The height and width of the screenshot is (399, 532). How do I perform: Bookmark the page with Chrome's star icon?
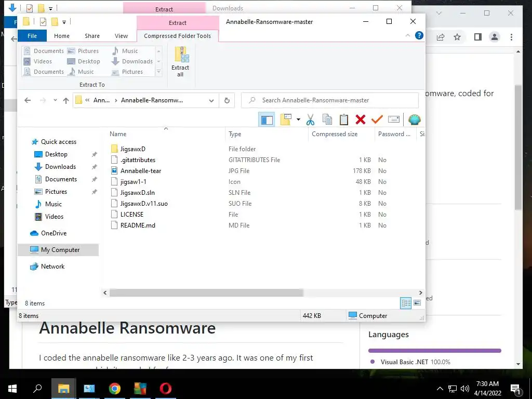(457, 37)
